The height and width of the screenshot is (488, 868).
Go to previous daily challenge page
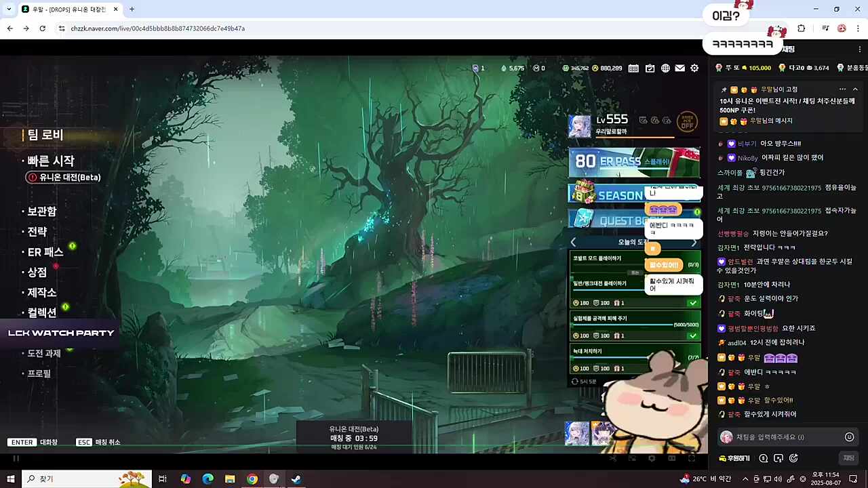point(573,242)
